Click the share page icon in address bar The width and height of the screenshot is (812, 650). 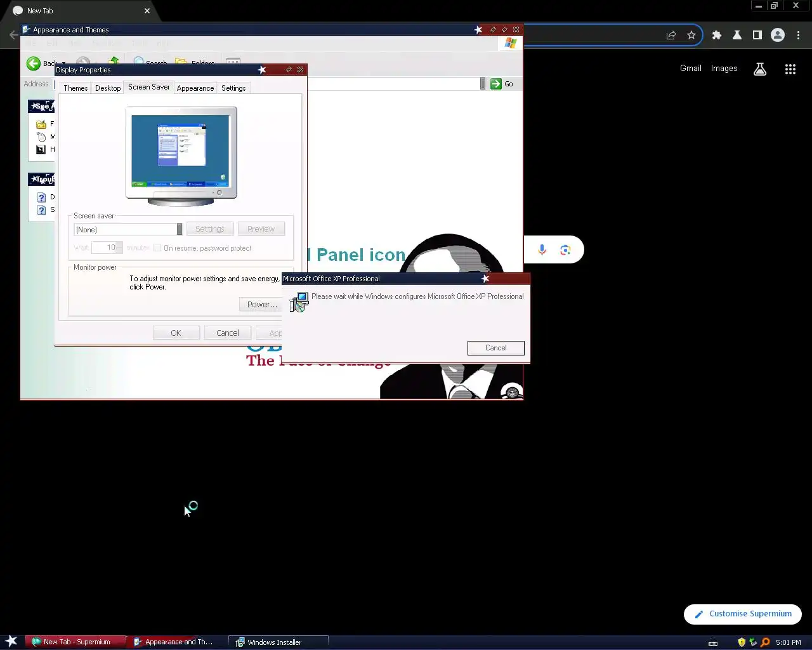pos(671,36)
